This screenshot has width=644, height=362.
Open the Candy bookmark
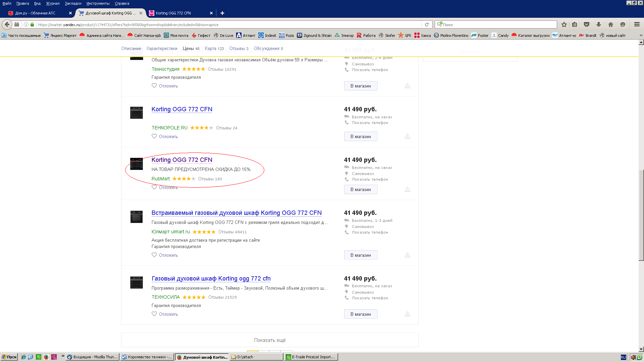point(500,36)
